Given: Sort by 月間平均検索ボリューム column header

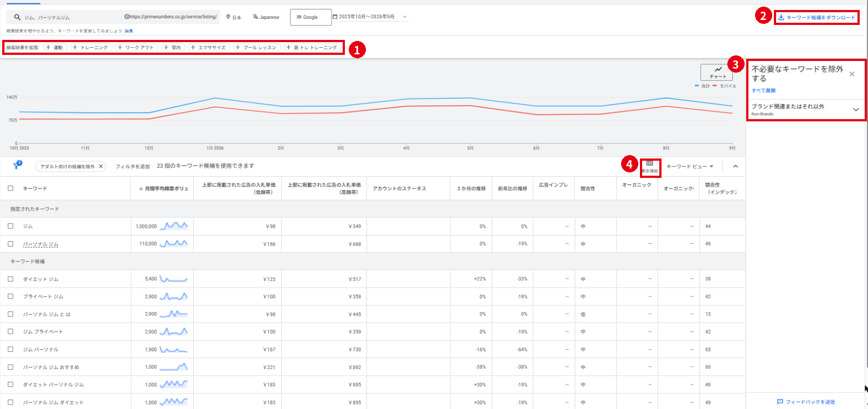Looking at the screenshot, I should coord(162,188).
